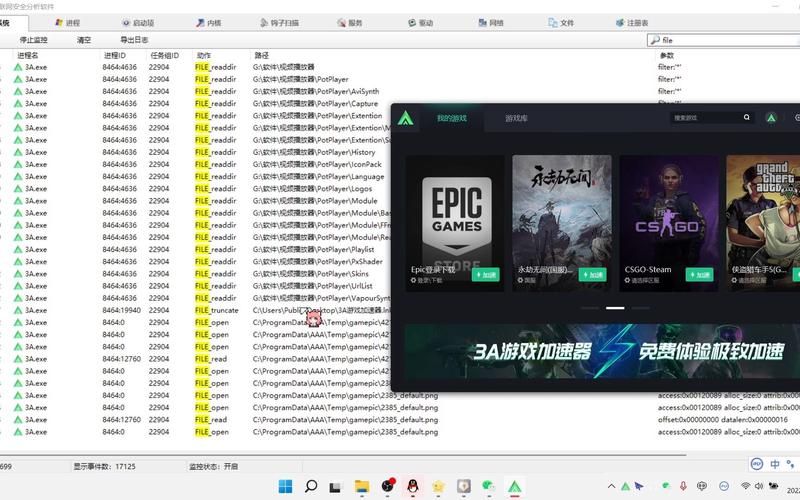The image size is (800, 500).
Task: Click the 任务组ID column header
Action: click(164, 55)
